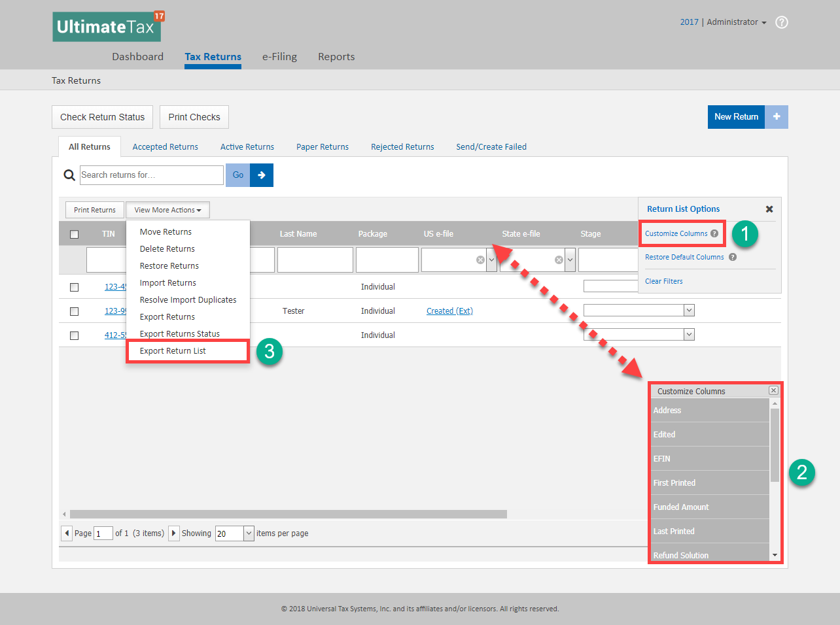Click the Restore Default Columns link
This screenshot has height=625, width=840.
click(684, 257)
